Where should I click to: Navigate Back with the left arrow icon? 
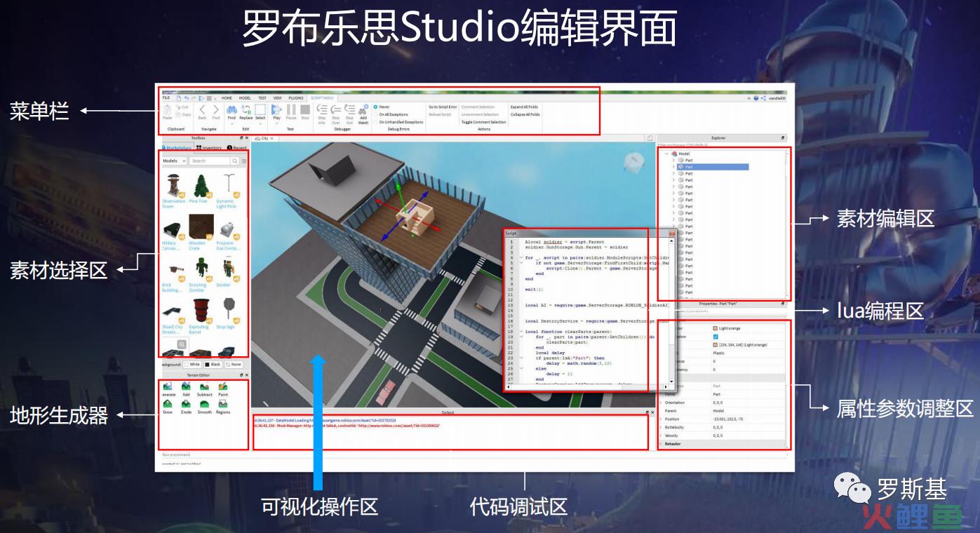click(x=203, y=109)
